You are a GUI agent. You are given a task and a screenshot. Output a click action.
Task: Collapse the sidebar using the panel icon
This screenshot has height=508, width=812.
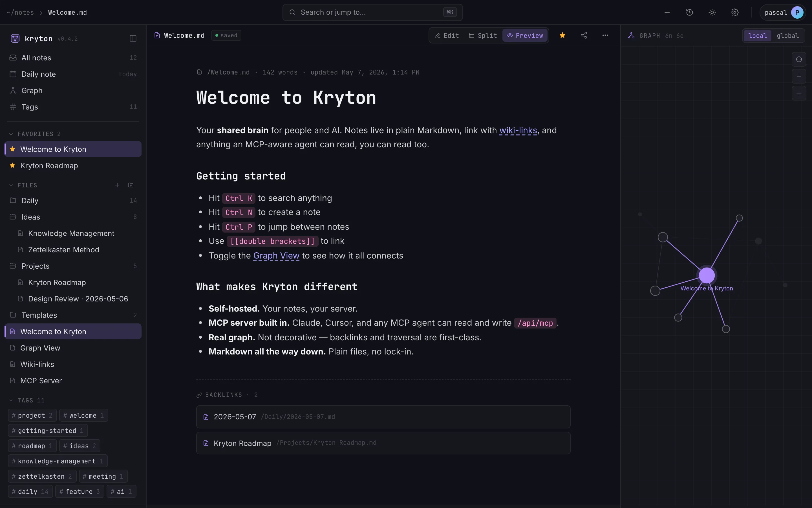(x=133, y=39)
